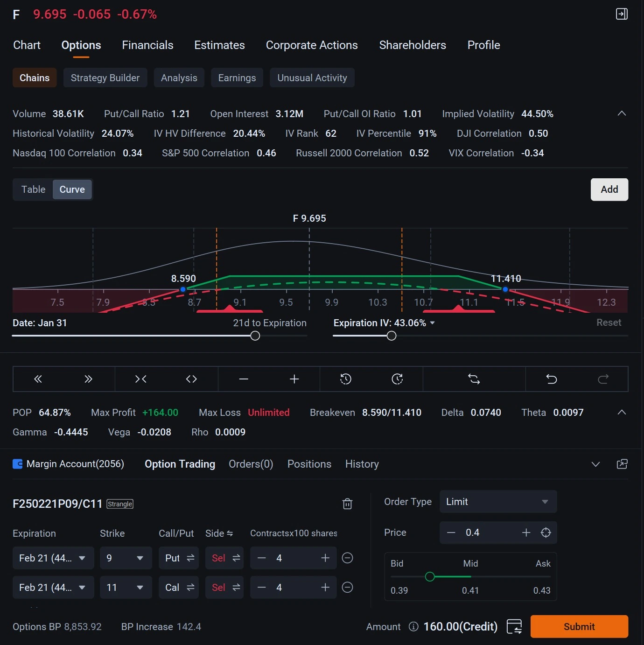Undo the last strategy change
644x645 pixels.
[552, 379]
